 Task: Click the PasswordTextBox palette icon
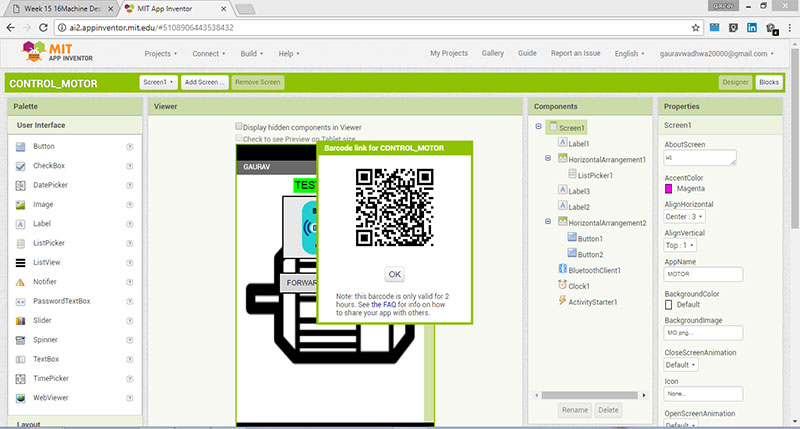pyautogui.click(x=20, y=302)
